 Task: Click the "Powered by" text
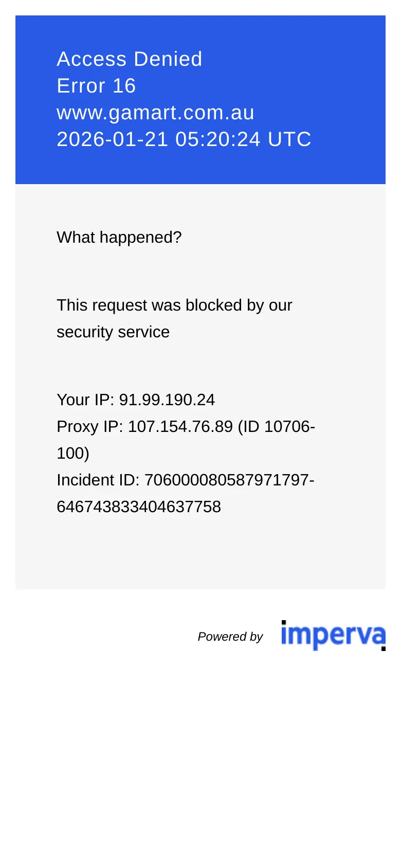pos(230,637)
